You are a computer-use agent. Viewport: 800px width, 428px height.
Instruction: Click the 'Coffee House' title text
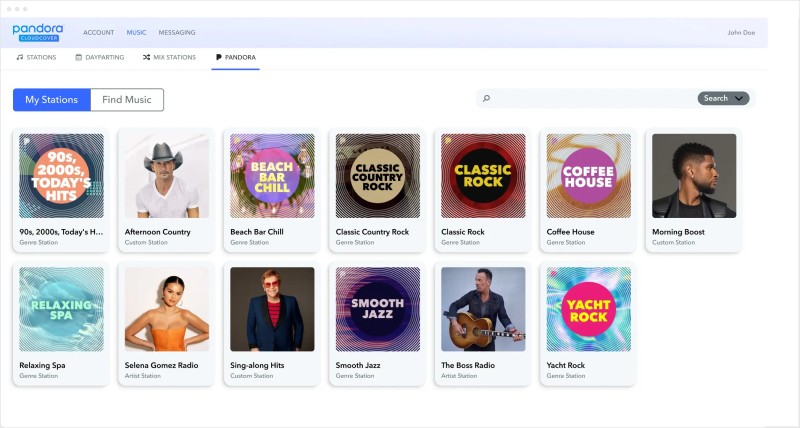click(x=570, y=232)
